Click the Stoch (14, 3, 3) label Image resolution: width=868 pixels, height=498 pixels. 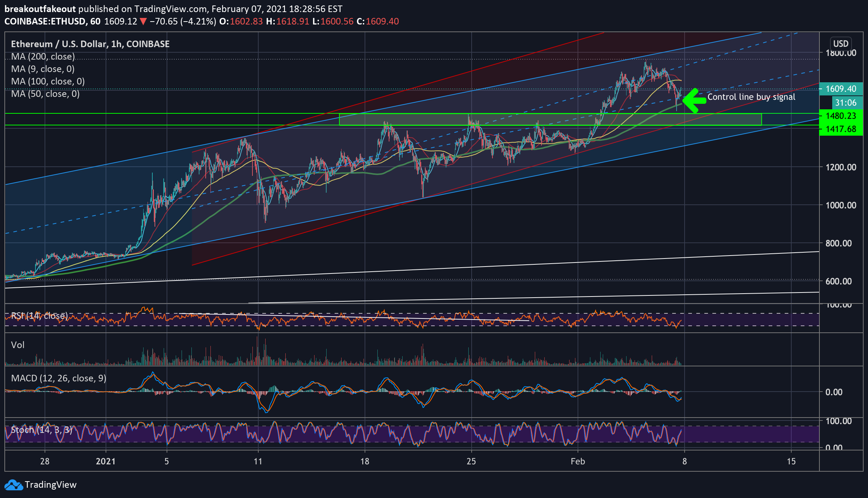point(42,430)
